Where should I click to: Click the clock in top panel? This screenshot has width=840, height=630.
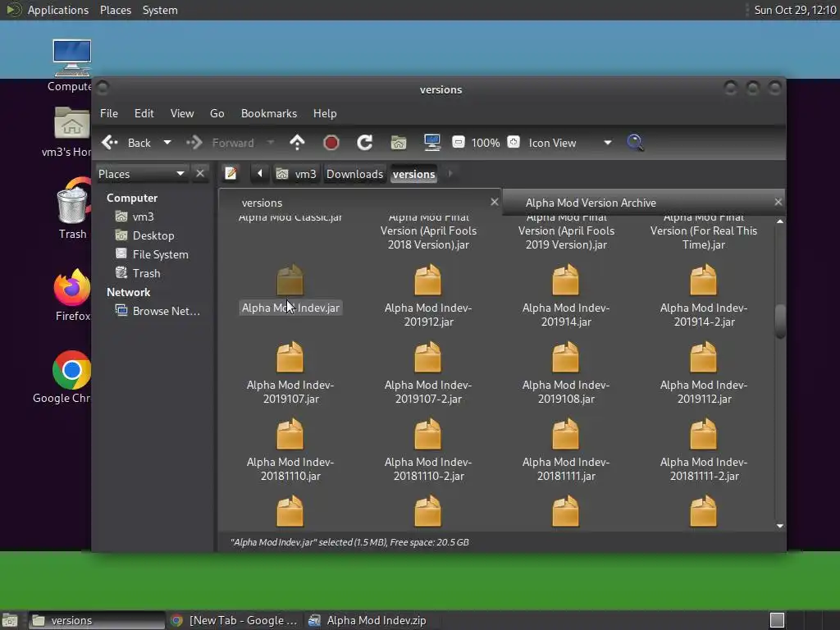click(795, 10)
